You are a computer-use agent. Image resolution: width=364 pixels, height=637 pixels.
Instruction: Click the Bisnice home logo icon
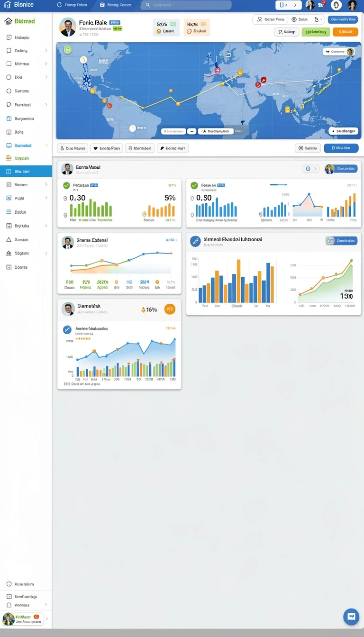[7, 5]
